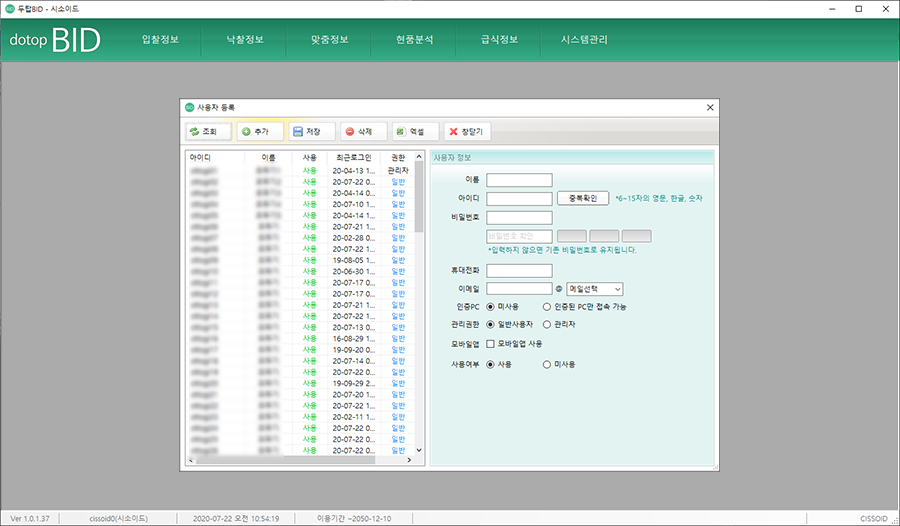Choose 미사용 for 사용여부

[x=547, y=364]
